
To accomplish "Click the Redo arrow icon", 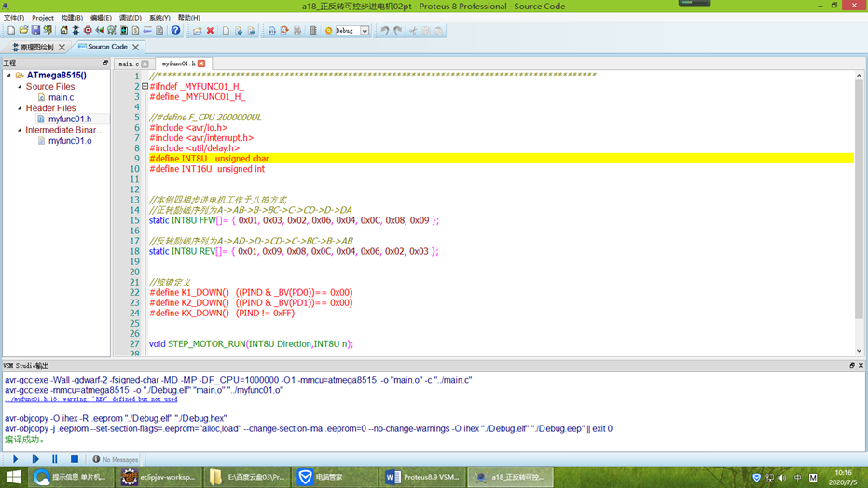I will tap(398, 31).
